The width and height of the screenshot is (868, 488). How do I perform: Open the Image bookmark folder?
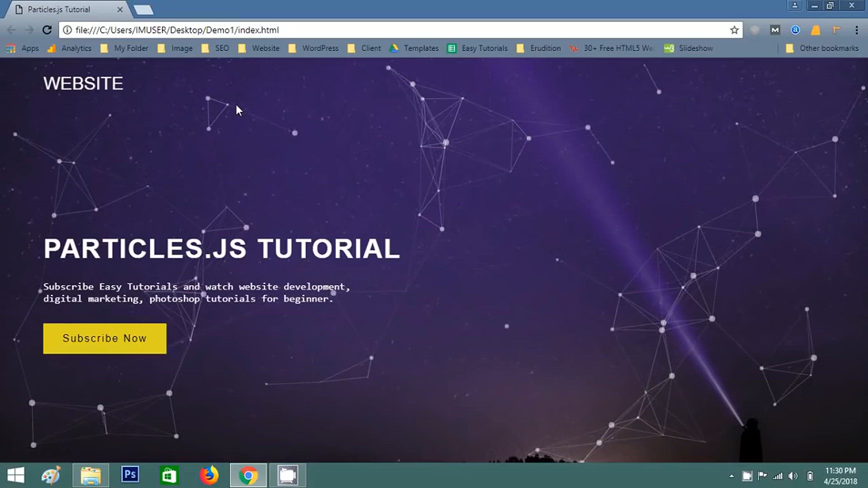[175, 48]
